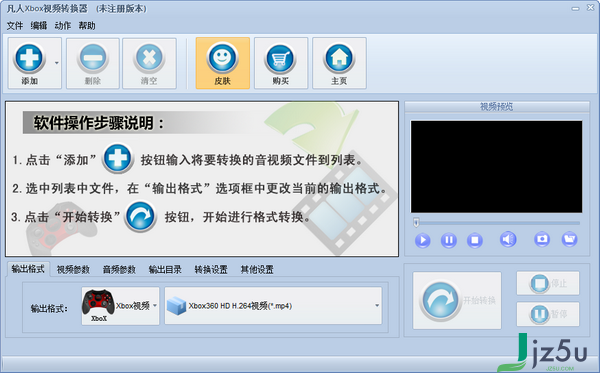The image size is (600, 373).
Task: Open the 编辑 menu
Action: (39, 26)
